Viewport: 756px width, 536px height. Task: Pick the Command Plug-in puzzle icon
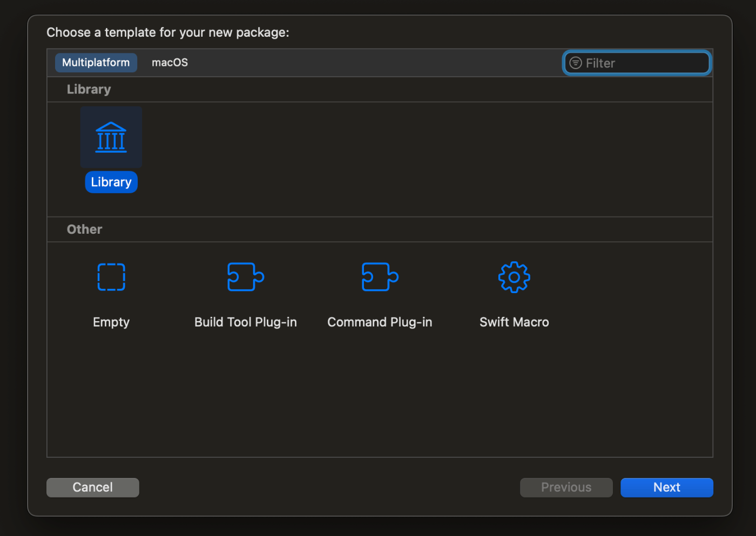pyautogui.click(x=380, y=277)
